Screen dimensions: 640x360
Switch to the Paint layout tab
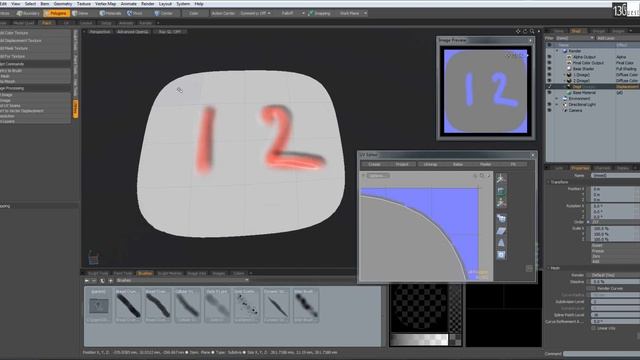tap(47, 23)
